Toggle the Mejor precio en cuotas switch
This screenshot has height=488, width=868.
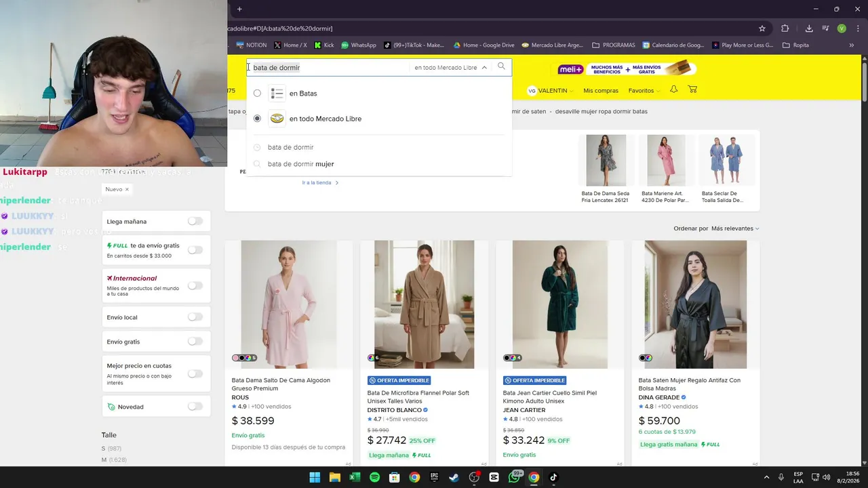pos(195,373)
